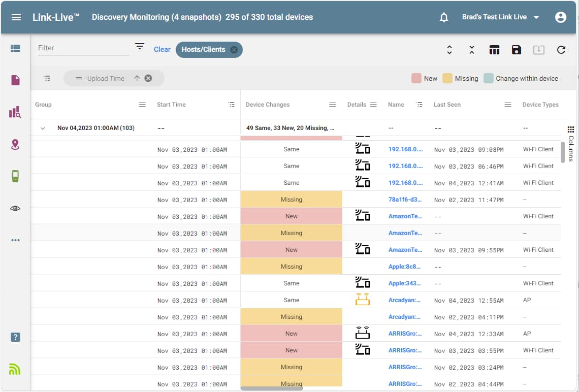Screen dimensions: 579x392
Task: Collapse all rows with the fold icon
Action: [472, 50]
